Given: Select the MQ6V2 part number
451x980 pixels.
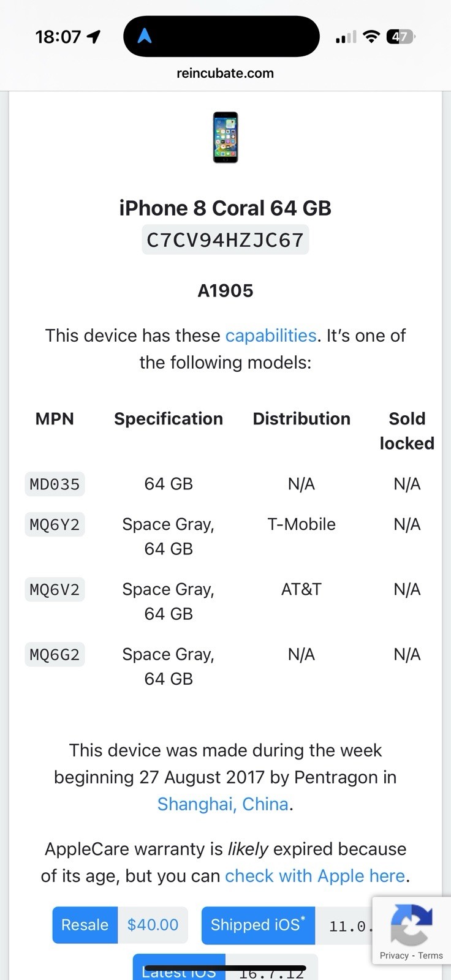Looking at the screenshot, I should (55, 590).
